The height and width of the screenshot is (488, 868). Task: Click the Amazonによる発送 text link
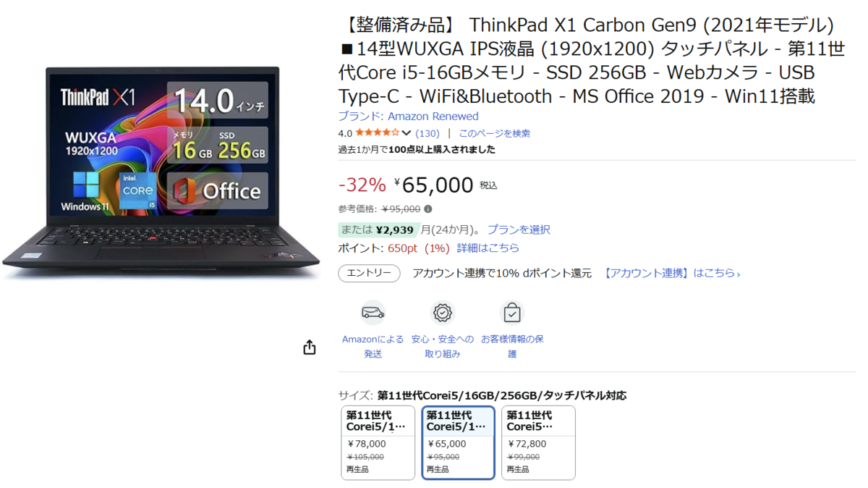373,346
